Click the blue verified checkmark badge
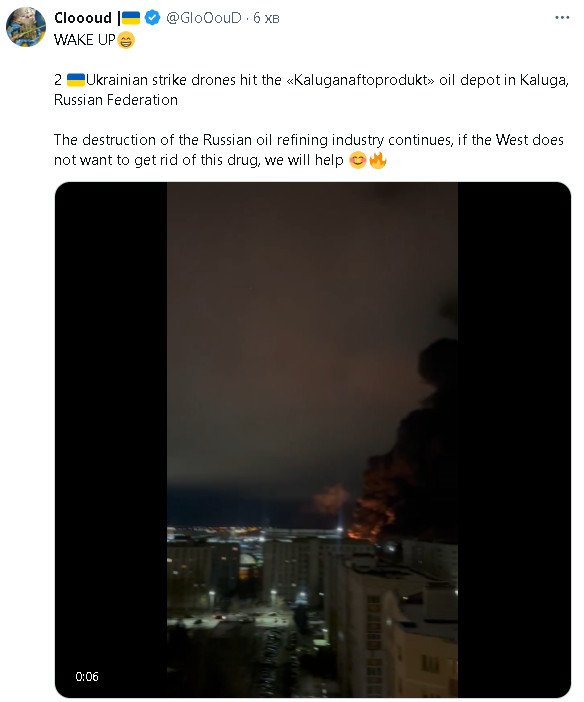The width and height of the screenshot is (584, 702). coord(153,18)
